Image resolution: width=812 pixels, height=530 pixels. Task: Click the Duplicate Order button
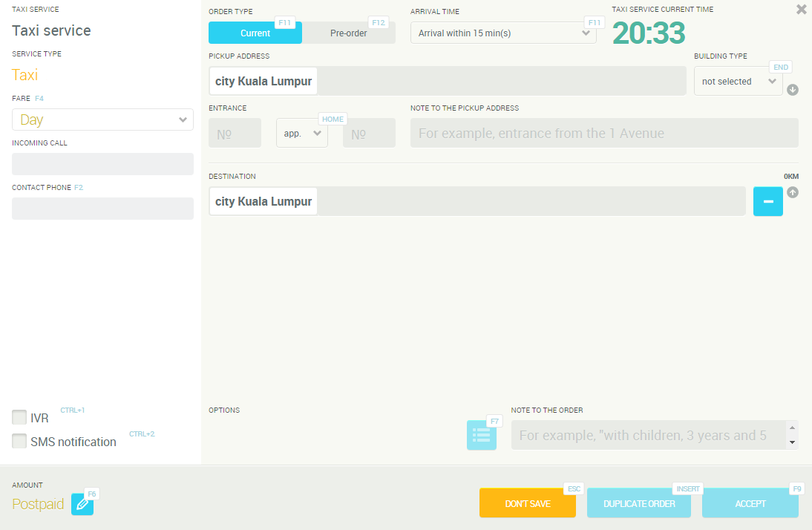click(x=638, y=503)
